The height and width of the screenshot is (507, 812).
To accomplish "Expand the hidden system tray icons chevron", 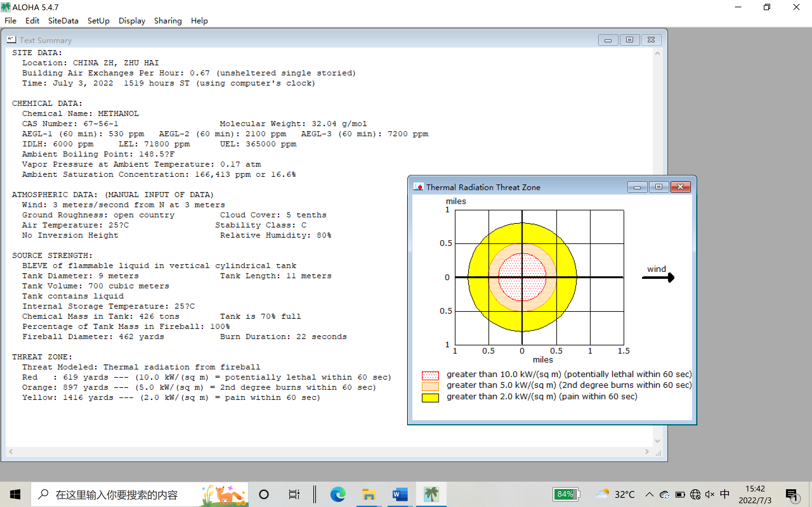I will (649, 494).
